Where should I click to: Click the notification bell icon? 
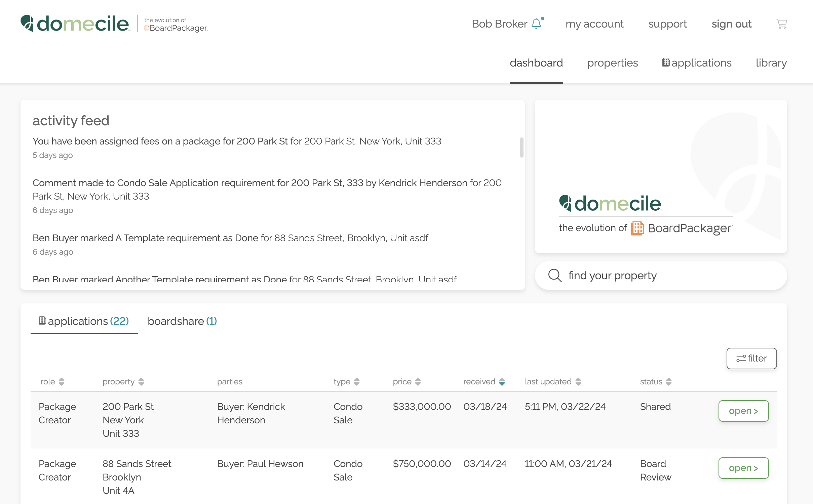pyautogui.click(x=537, y=24)
